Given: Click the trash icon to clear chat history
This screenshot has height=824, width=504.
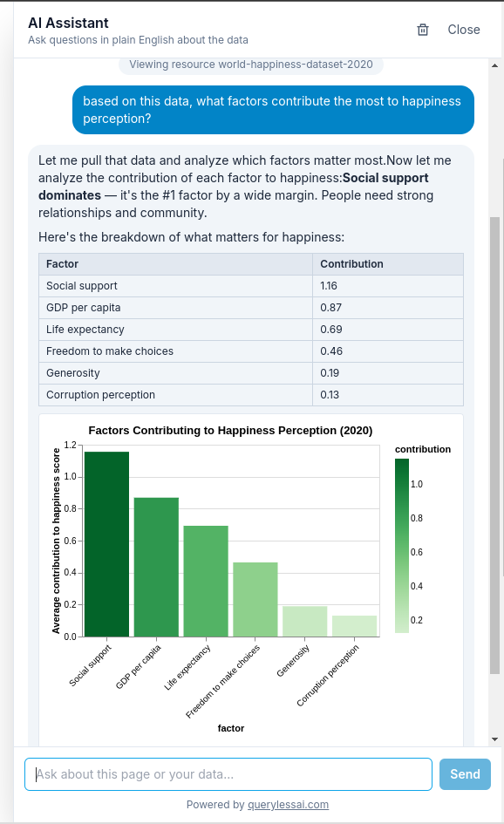Looking at the screenshot, I should (423, 29).
